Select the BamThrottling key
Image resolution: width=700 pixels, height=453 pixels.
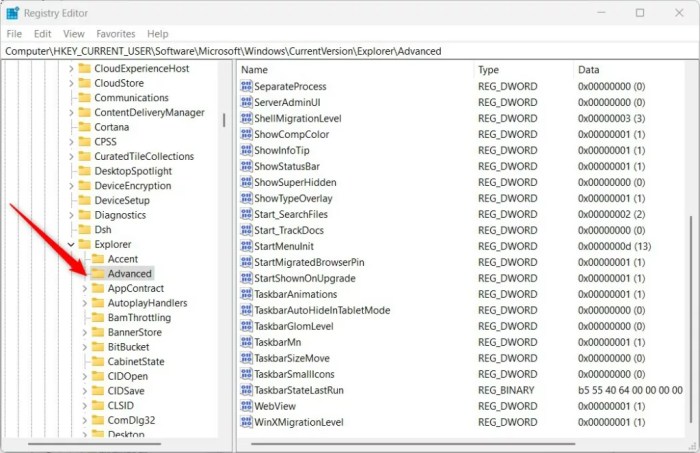[x=139, y=318]
